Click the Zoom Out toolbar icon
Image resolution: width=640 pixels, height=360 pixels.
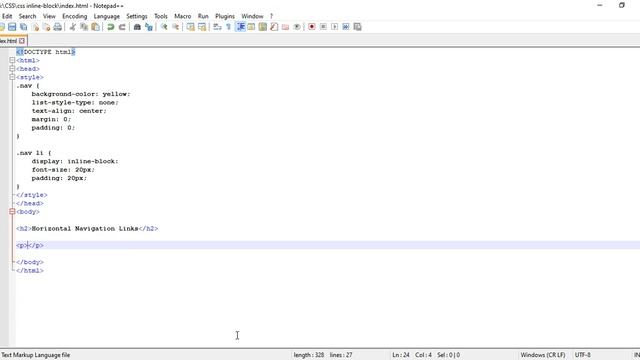click(175, 27)
